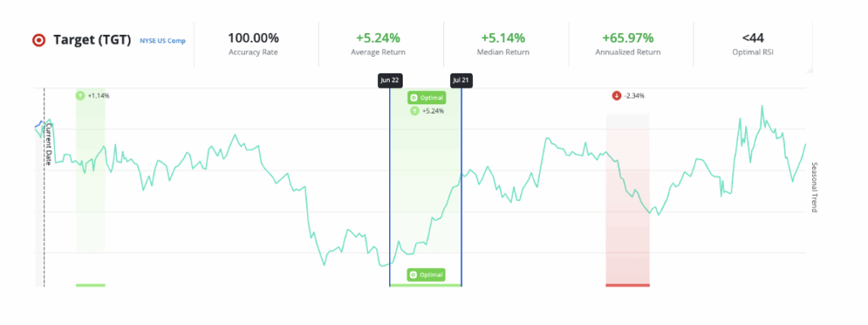Click the bottom green Optimal badge
Image resolution: width=868 pixels, height=325 pixels.
point(427,275)
